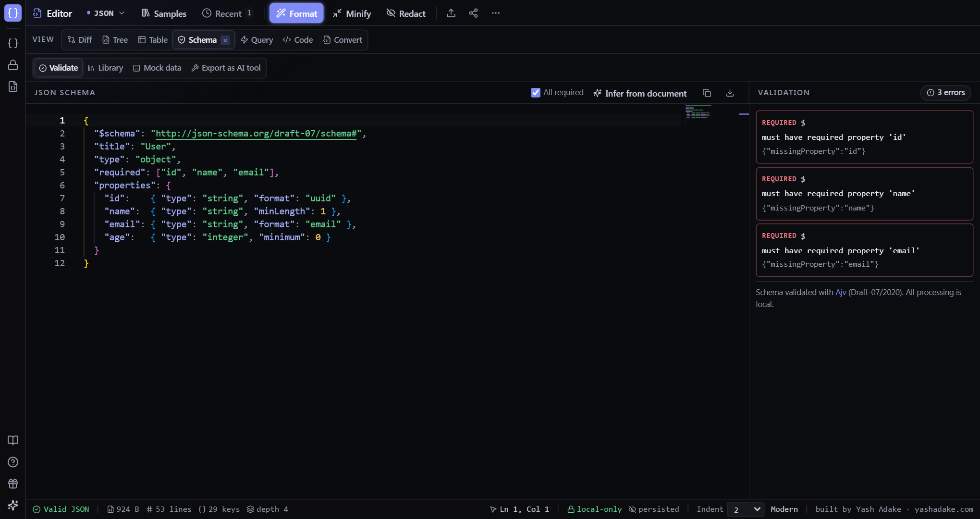
Task: Open the Ajv link
Action: 841,292
